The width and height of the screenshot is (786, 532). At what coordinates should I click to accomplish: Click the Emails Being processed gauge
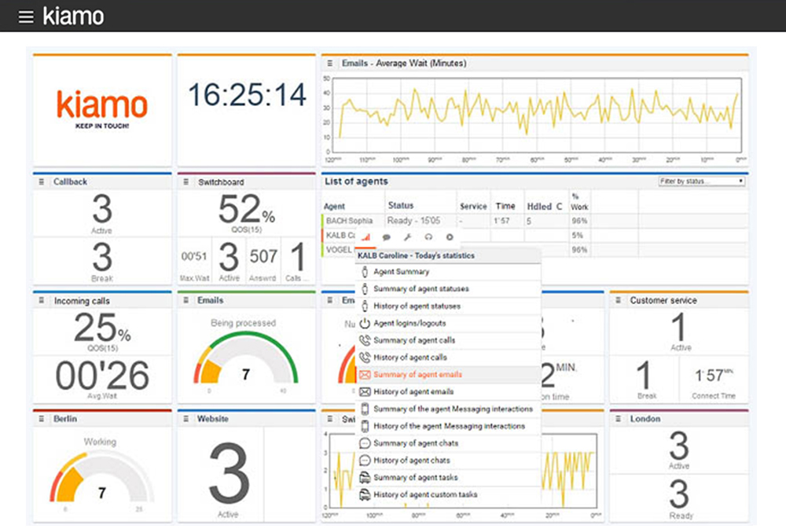245,358
